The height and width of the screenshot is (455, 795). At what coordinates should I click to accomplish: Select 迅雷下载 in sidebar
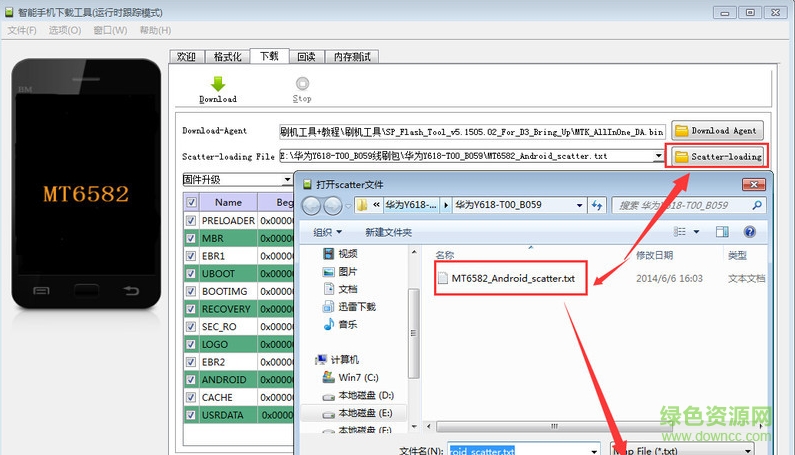coord(349,306)
